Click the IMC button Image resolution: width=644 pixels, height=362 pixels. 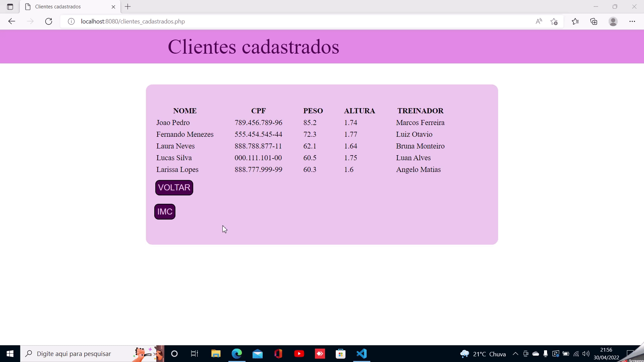point(164,212)
